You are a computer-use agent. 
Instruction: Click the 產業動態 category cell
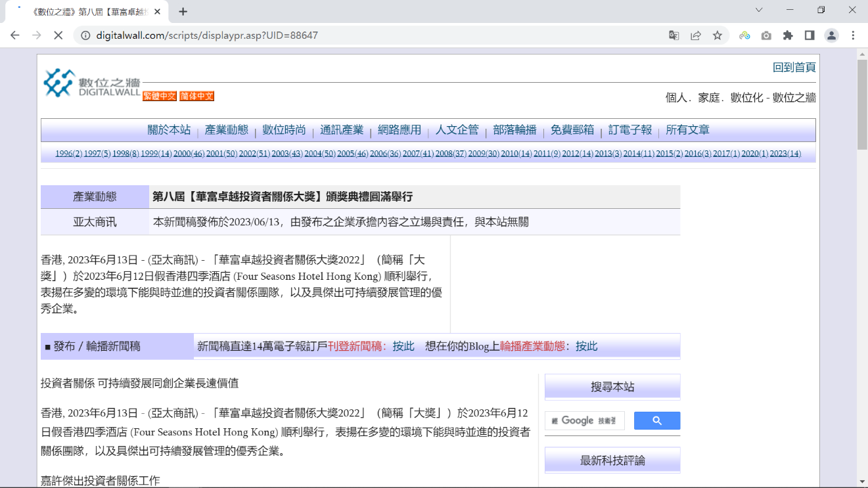(95, 196)
